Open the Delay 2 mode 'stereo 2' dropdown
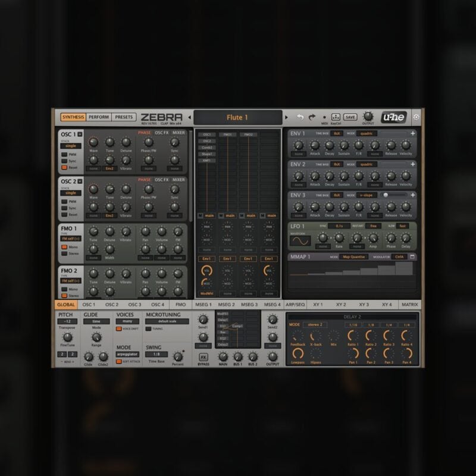The image size is (476, 476). (x=315, y=324)
